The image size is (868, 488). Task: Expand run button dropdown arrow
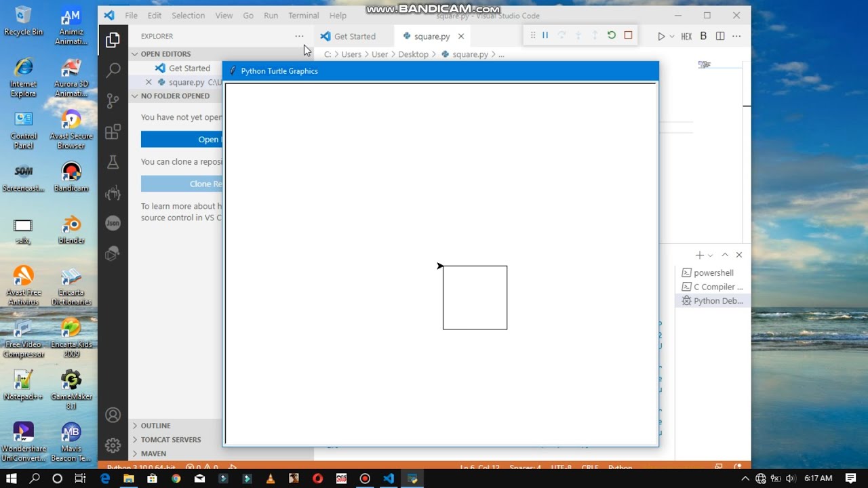coord(672,36)
